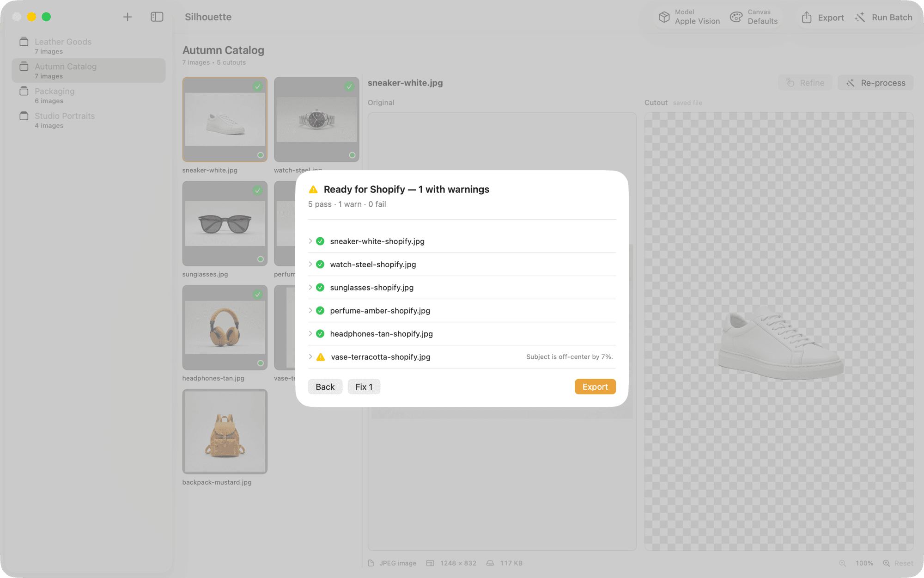Click the status circle on sneaker-white thumbnail

(261, 155)
